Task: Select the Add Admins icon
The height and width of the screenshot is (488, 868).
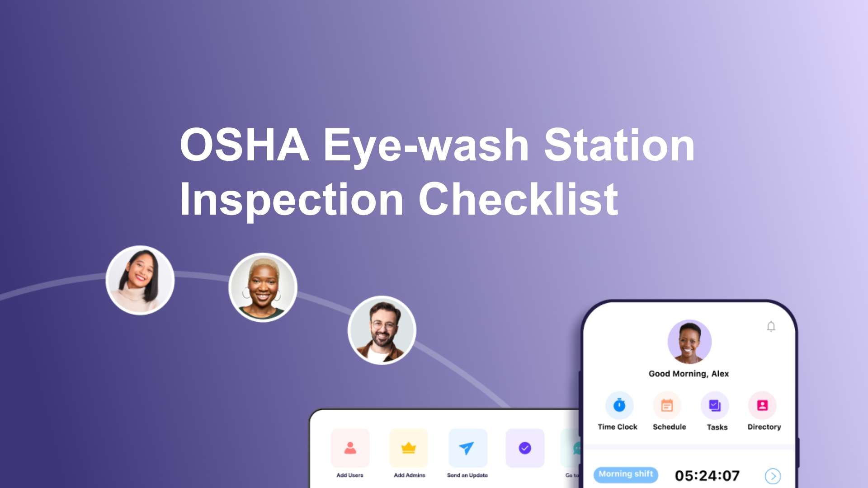Action: (409, 449)
